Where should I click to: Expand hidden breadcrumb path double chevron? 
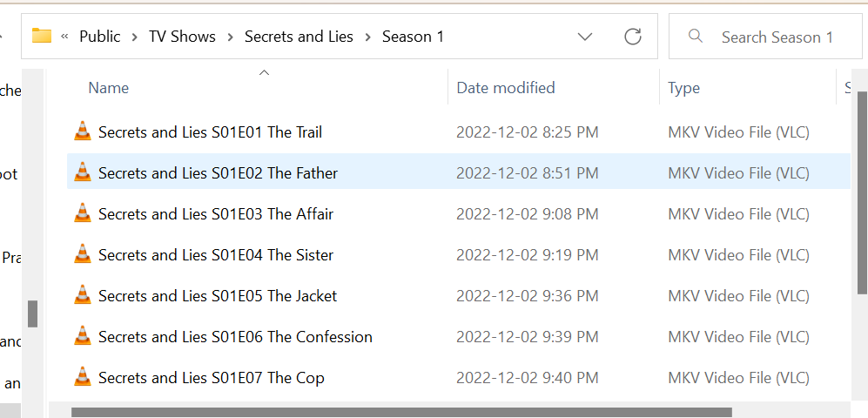tap(65, 37)
